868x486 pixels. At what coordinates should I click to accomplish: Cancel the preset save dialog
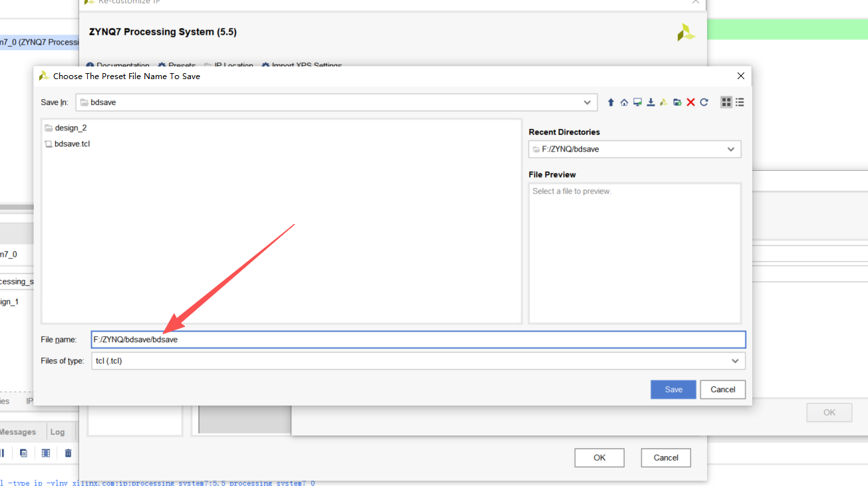click(x=723, y=390)
